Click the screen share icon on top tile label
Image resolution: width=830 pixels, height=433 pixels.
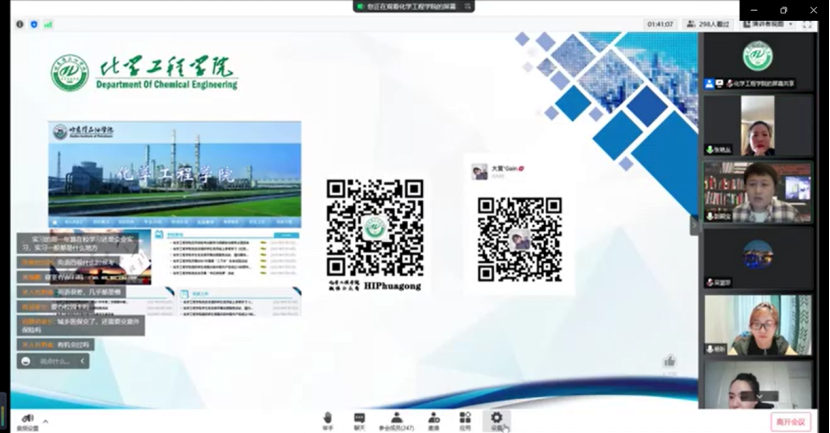pos(719,84)
